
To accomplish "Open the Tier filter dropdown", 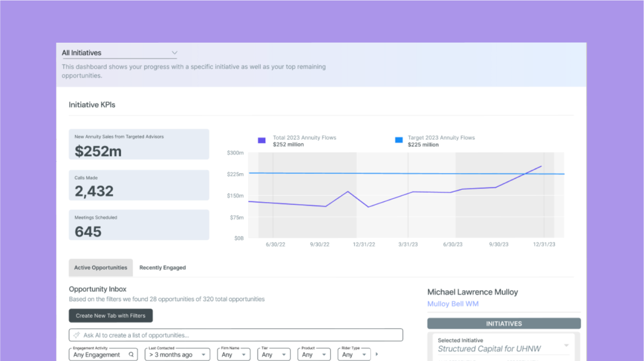I will click(x=273, y=354).
